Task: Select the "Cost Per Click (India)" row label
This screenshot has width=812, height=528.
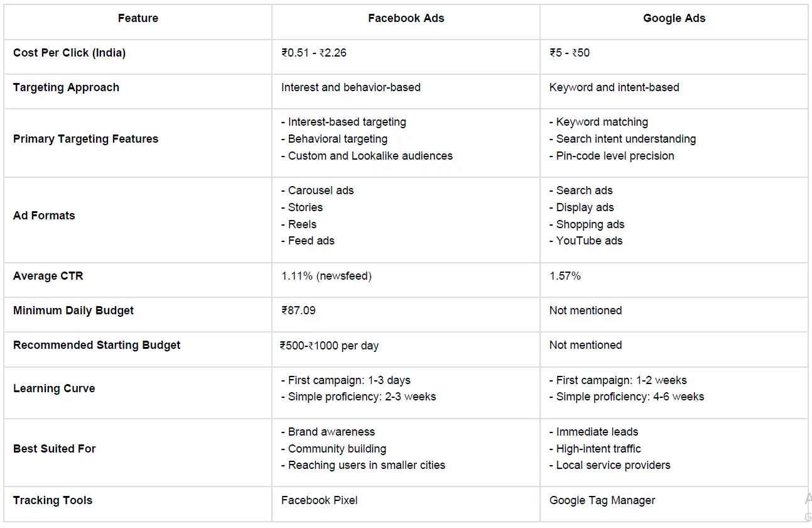Action: (69, 53)
